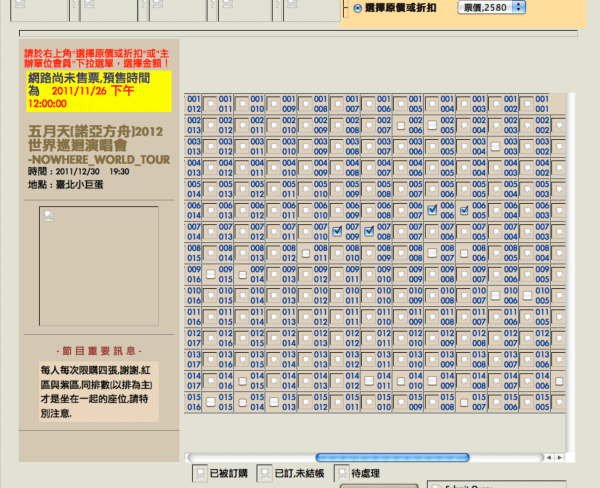Click booked-seat icon for row 005 seat 013

(210, 189)
